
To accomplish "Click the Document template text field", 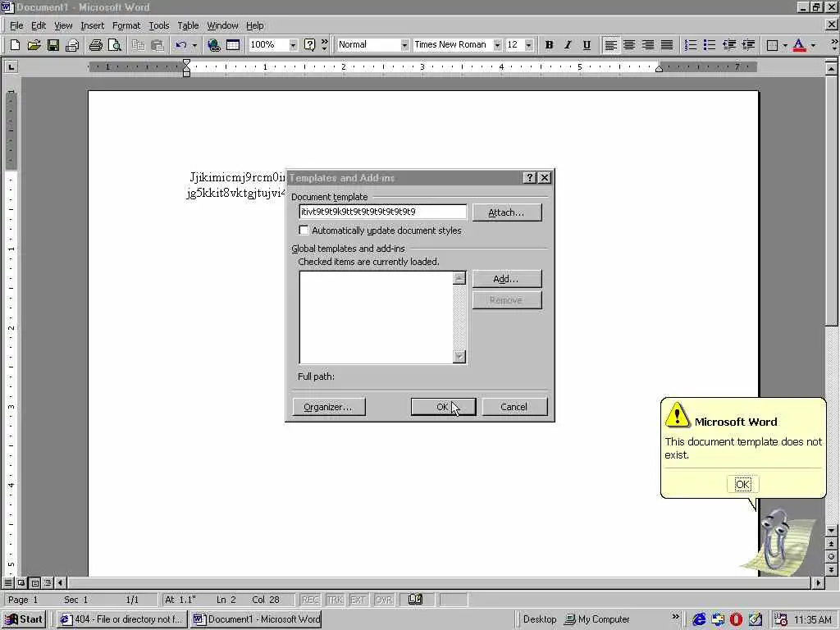I will coord(382,212).
